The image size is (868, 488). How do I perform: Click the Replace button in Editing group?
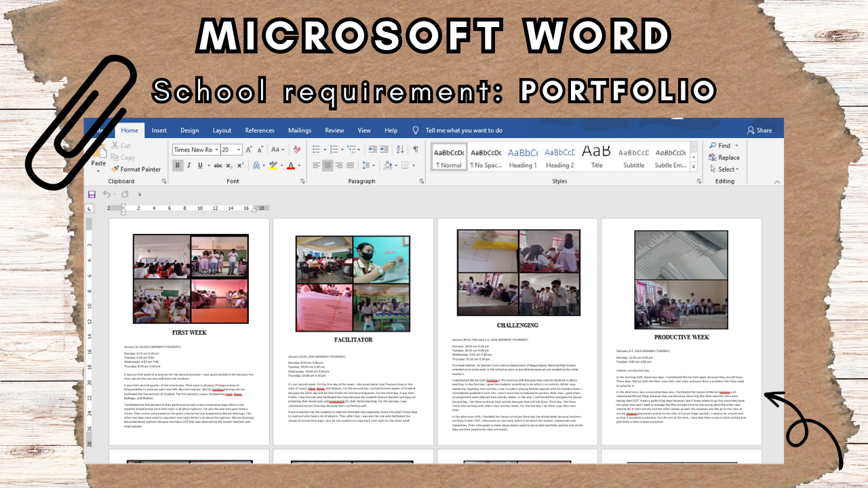pos(724,157)
